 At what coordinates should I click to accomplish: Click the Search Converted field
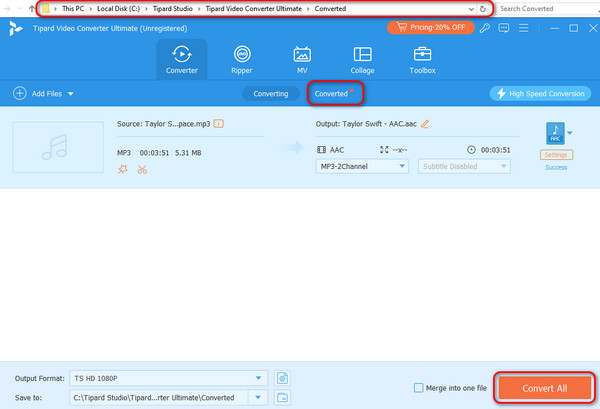548,8
